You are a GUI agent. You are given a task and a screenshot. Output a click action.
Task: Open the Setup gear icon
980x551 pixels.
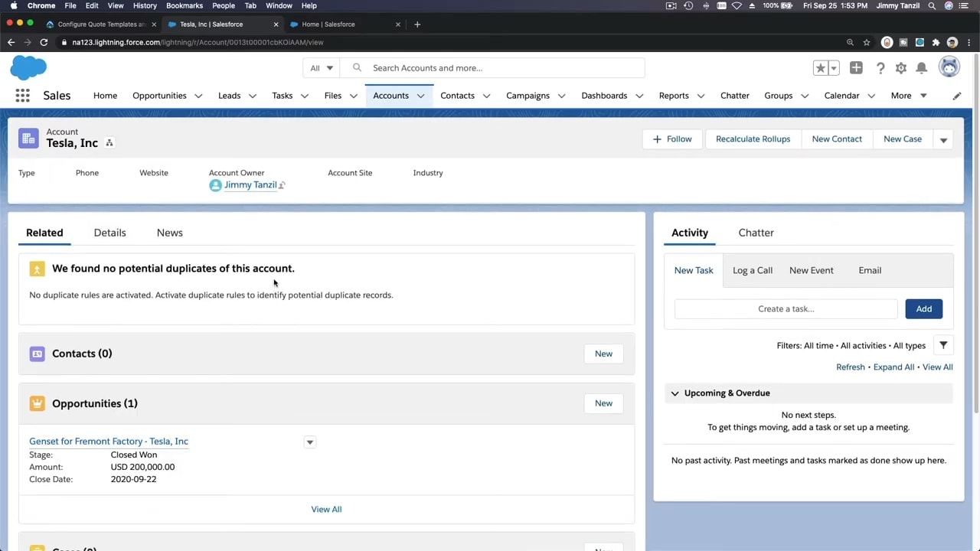(901, 68)
